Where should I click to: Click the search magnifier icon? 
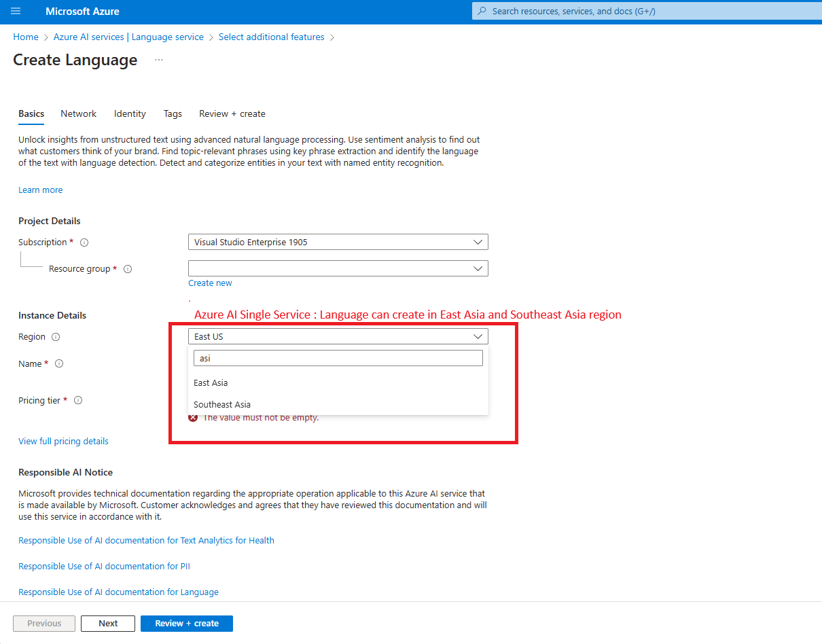(482, 12)
